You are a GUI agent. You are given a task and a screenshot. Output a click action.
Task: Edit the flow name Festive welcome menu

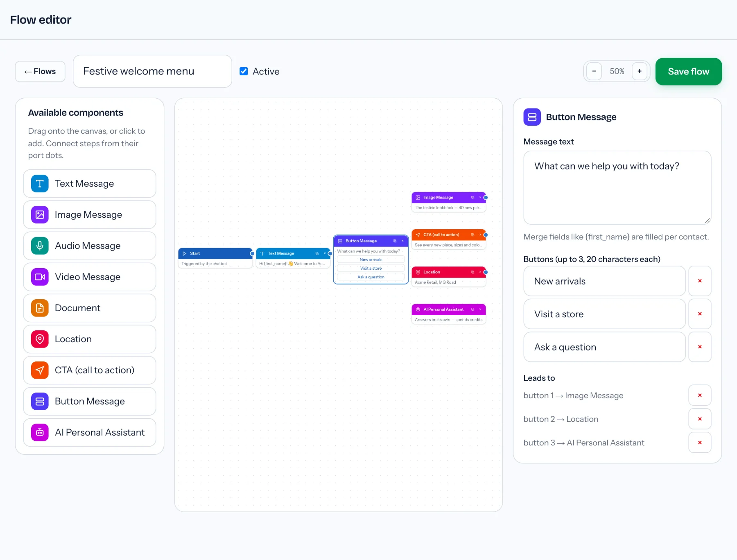click(x=152, y=71)
